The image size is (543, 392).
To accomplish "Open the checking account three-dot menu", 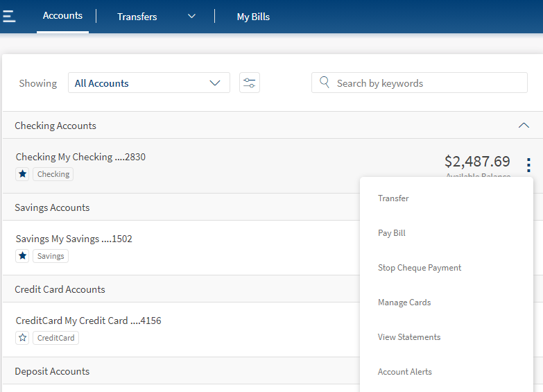I will click(528, 165).
